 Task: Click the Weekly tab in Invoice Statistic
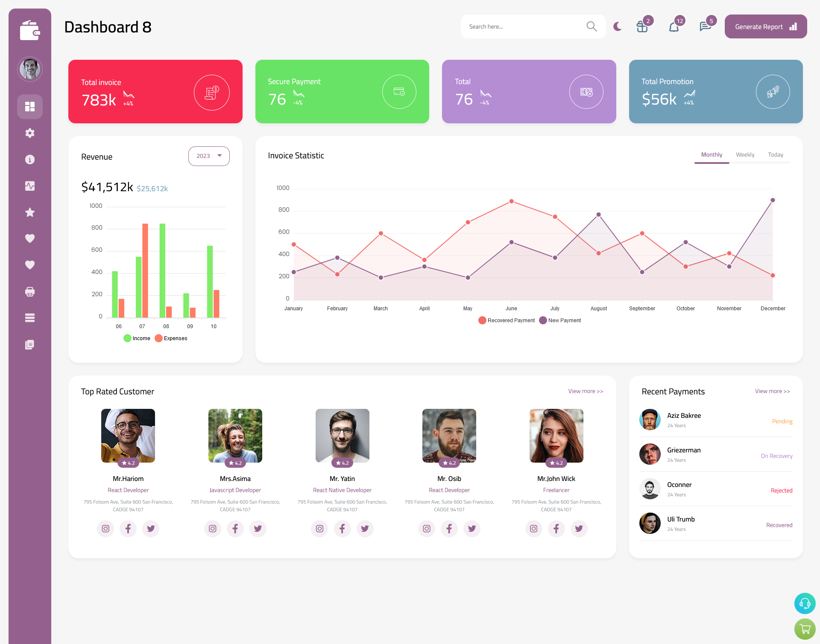[745, 154]
